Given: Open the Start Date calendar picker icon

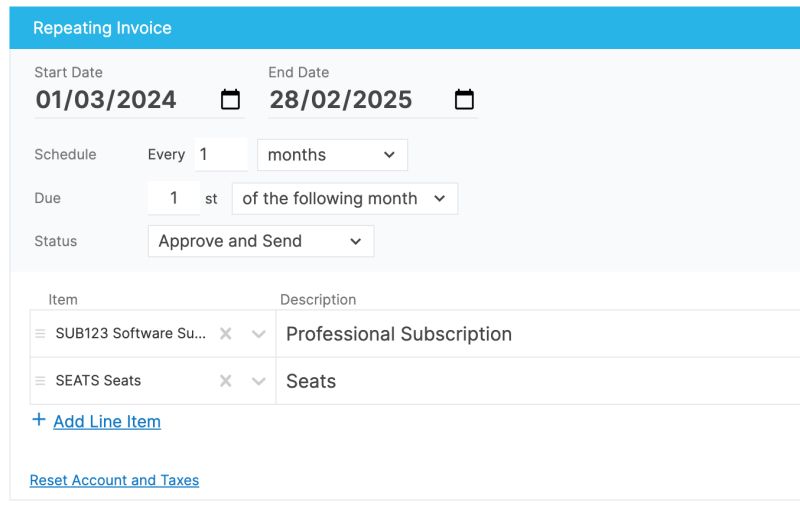Looking at the screenshot, I should [x=230, y=100].
